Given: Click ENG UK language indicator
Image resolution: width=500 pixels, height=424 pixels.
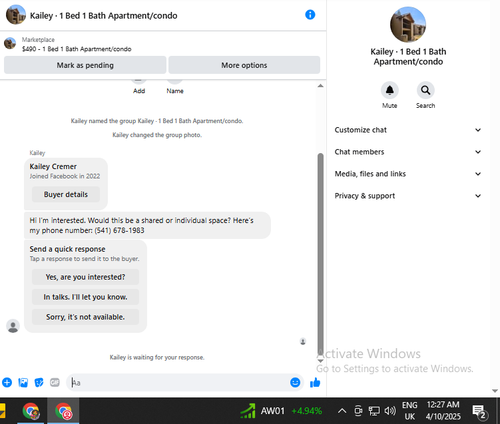Looking at the screenshot, I should (x=409, y=410).
